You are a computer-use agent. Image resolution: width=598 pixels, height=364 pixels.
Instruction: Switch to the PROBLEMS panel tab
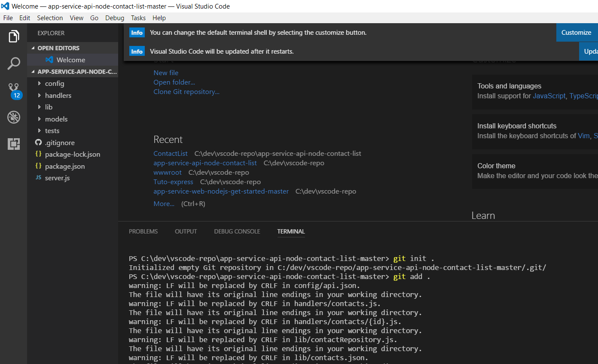tap(143, 231)
